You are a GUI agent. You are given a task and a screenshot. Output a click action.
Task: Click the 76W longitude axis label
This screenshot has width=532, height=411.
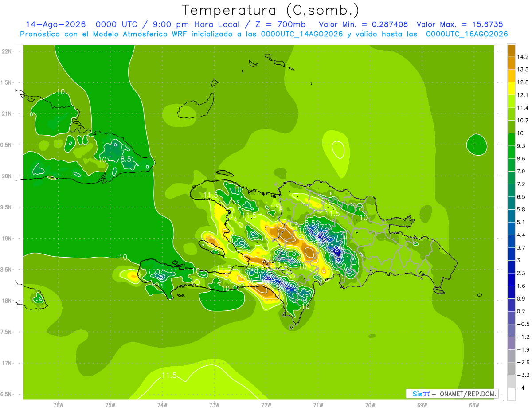58,405
